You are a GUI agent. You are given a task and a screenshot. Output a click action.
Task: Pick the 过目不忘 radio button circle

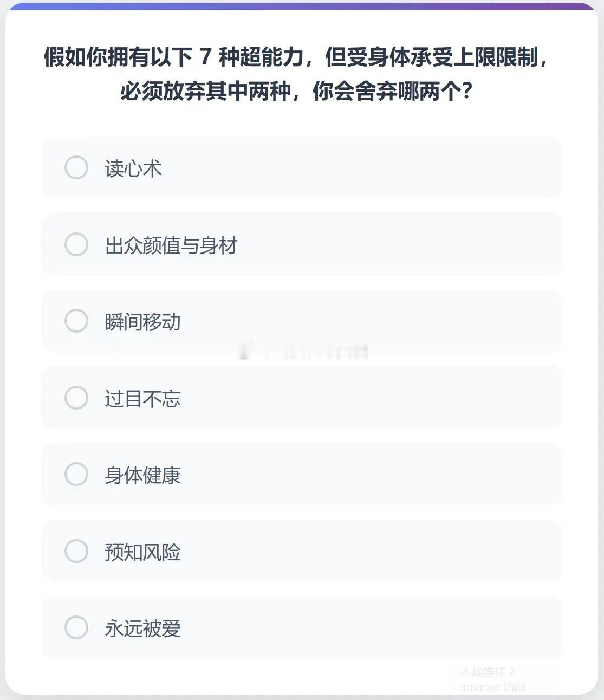(76, 398)
